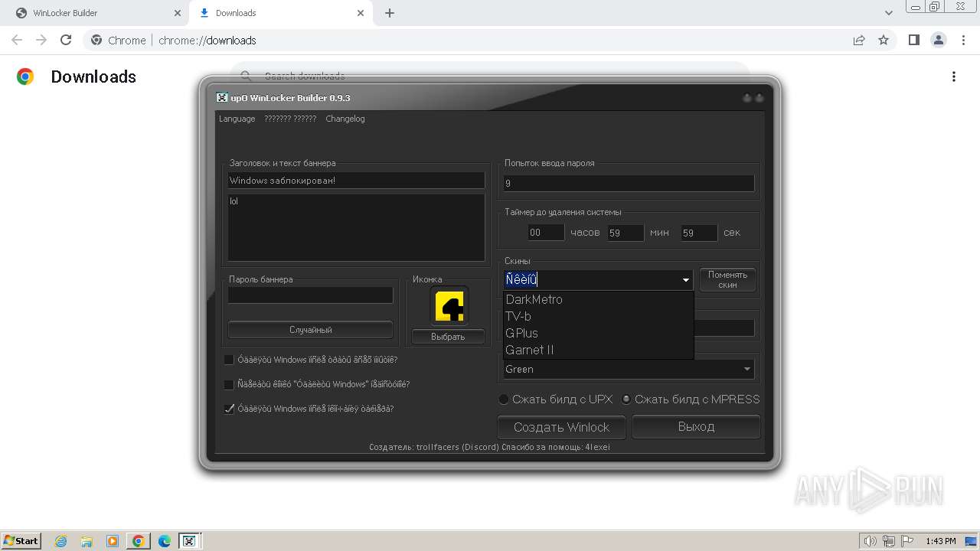Screen dimensions: 980x551
Task: Click the hours timer field showing 00
Action: (x=546, y=233)
